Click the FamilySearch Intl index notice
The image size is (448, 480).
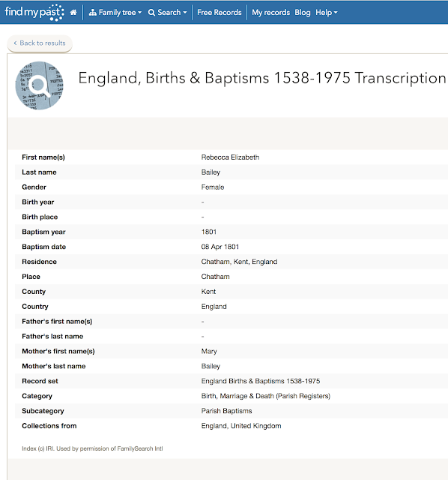92,448
